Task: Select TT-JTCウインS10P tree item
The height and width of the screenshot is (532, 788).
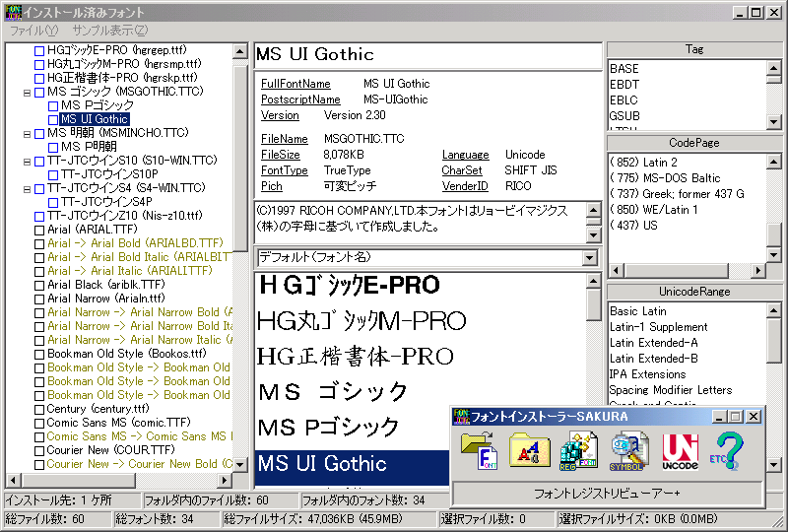Action: click(x=109, y=174)
